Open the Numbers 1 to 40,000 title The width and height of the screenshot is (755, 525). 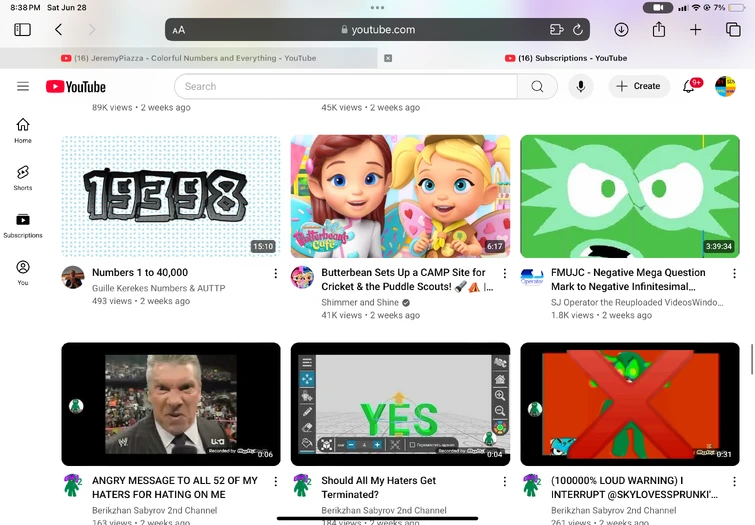pos(140,273)
